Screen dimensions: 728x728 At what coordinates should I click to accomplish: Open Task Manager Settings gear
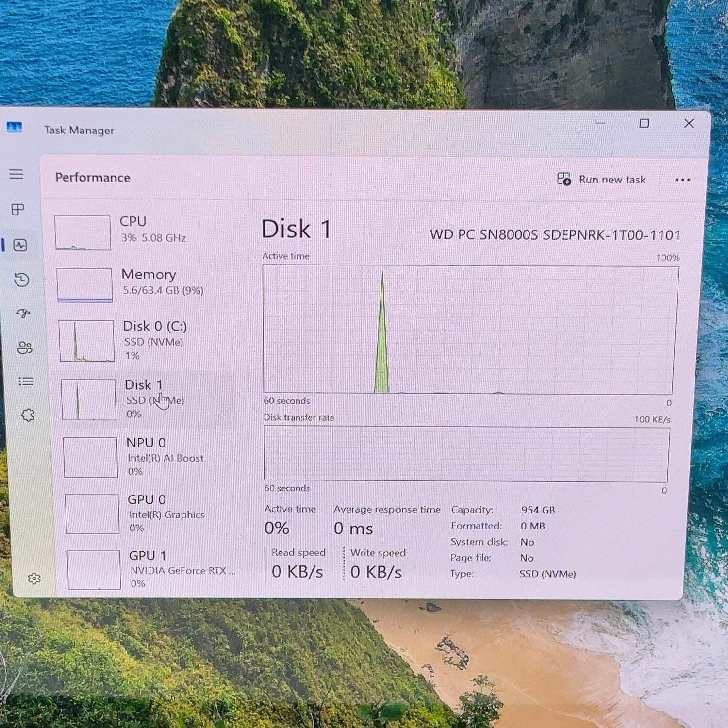point(34,579)
